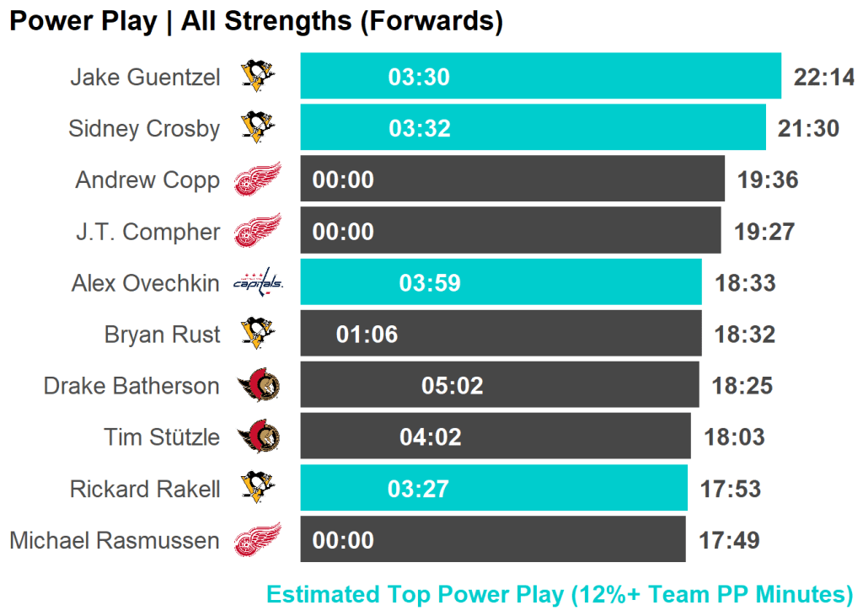Click Tim Stützle's 18:03 ice time value
The width and height of the screenshot is (863, 616).
point(734,437)
